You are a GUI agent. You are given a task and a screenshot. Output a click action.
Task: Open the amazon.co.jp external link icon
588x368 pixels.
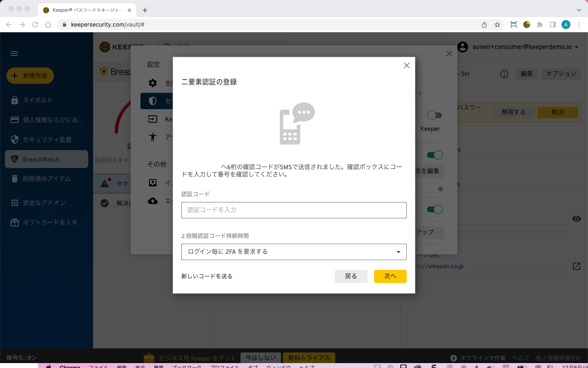click(576, 266)
